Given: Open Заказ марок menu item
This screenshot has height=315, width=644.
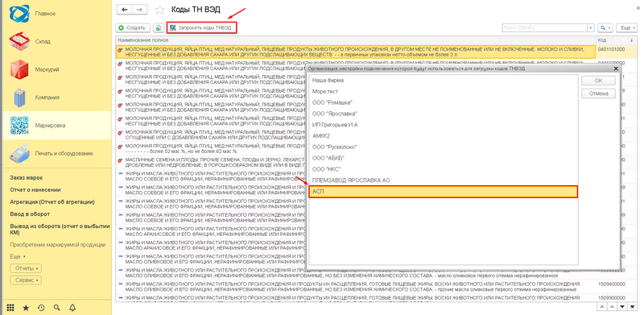Looking at the screenshot, I should 27,178.
